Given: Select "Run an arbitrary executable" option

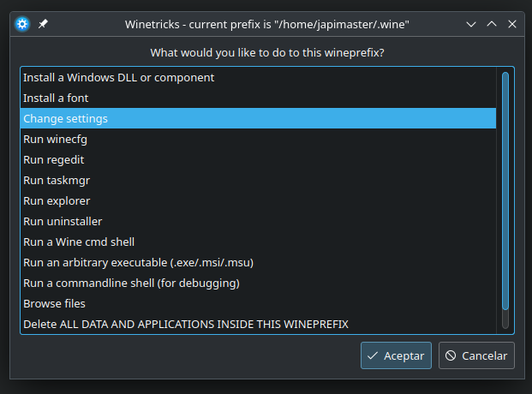Looking at the screenshot, I should coord(138,262).
